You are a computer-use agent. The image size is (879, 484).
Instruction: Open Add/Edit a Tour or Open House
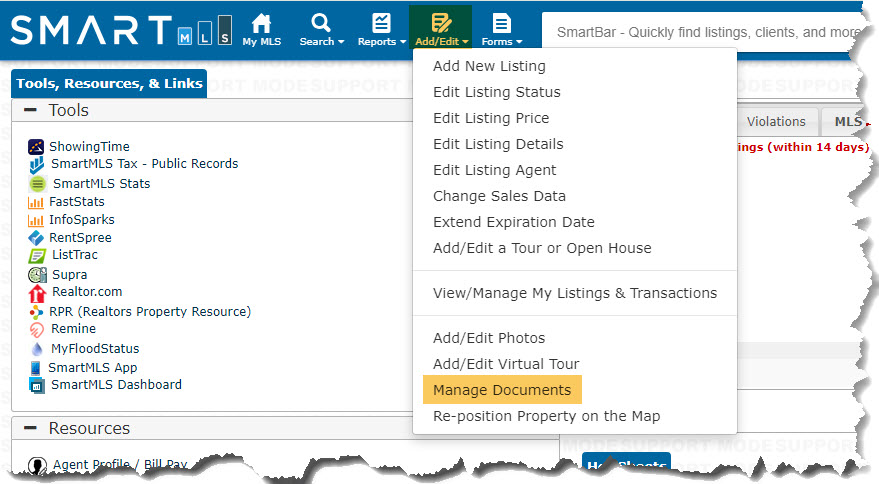tap(542, 248)
